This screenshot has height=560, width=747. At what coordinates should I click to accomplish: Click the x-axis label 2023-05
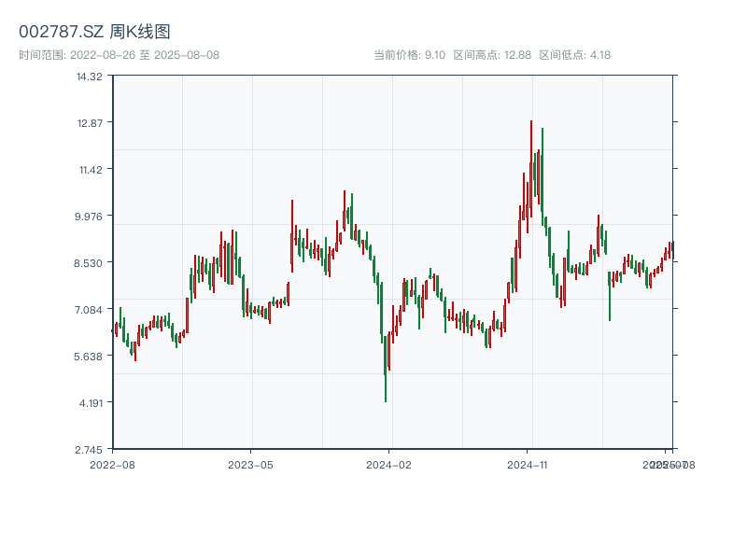click(250, 465)
